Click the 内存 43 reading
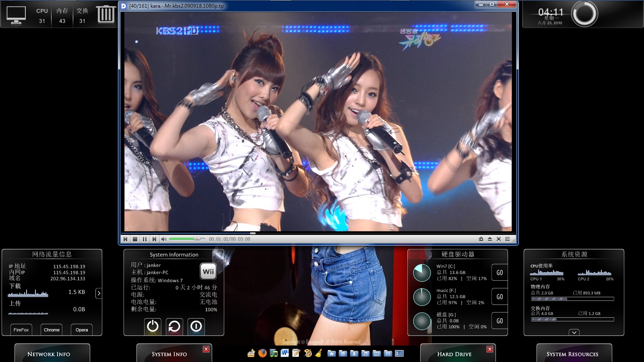 (62, 16)
